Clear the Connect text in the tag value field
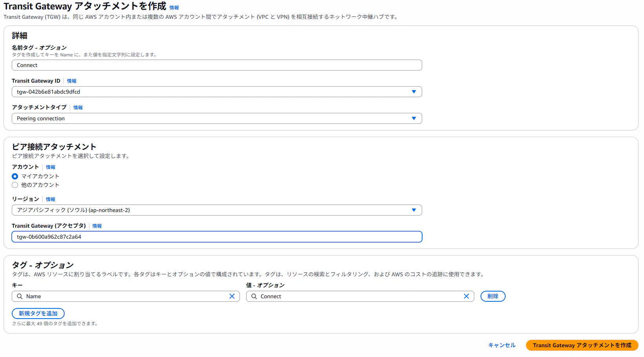This screenshot has width=644, height=357. coord(466,296)
